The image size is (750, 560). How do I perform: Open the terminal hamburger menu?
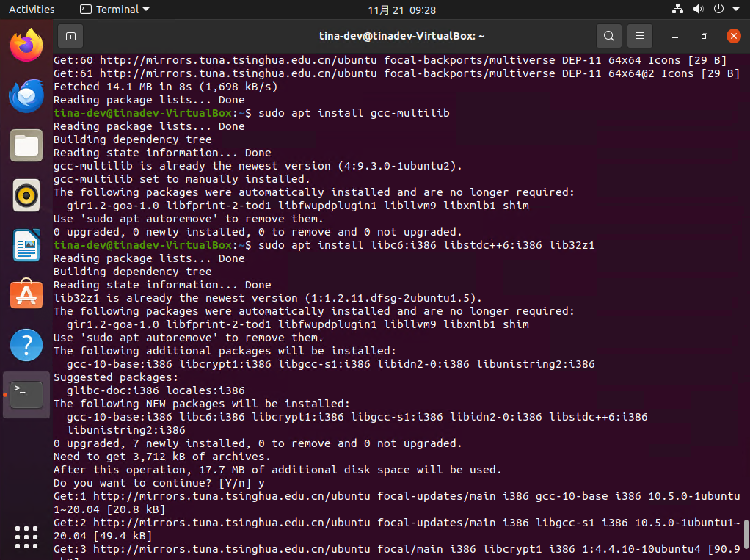tap(640, 36)
